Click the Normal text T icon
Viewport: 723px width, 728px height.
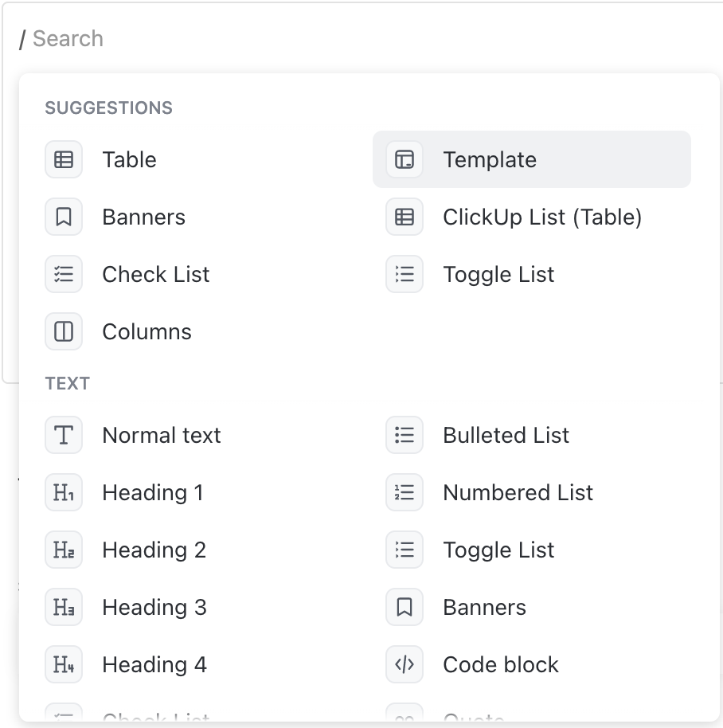(64, 435)
